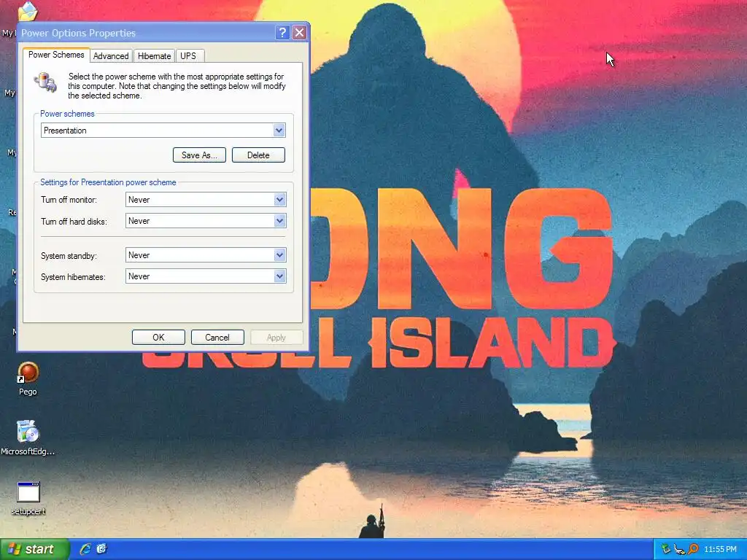Viewport: 747px width, 560px height.
Task: Open the Power schemes dropdown showing Presentation
Action: 163,131
